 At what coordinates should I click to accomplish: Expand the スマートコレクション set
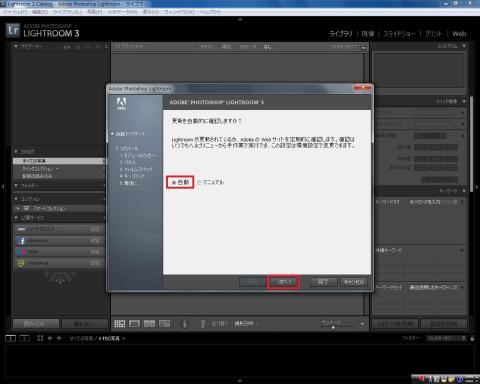point(18,208)
